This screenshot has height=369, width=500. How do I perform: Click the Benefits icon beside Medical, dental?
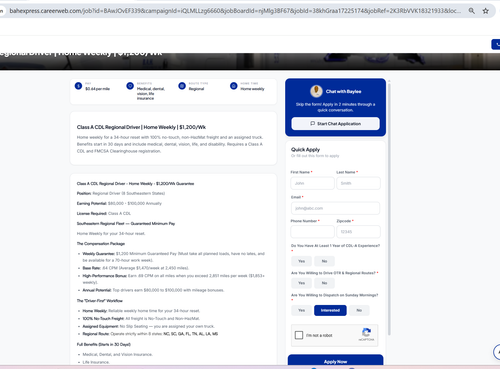coord(130,86)
